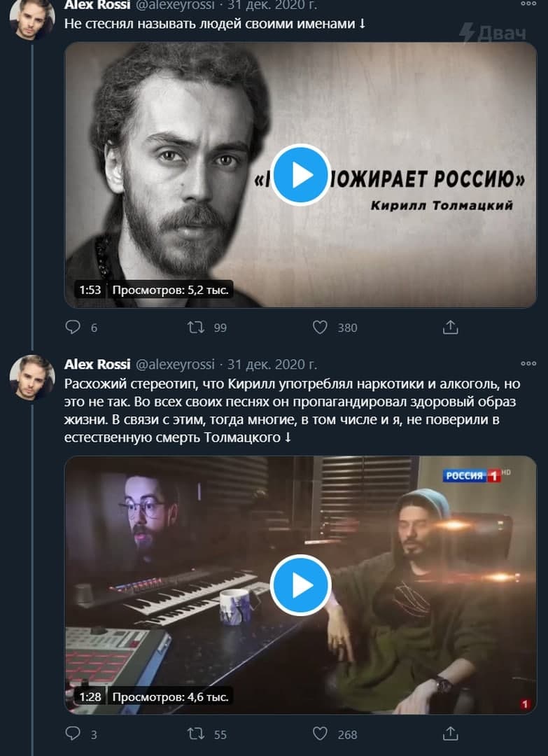Open the @alexeyrossi handle on the second tweet
This screenshot has height=756, width=548.
(174, 365)
